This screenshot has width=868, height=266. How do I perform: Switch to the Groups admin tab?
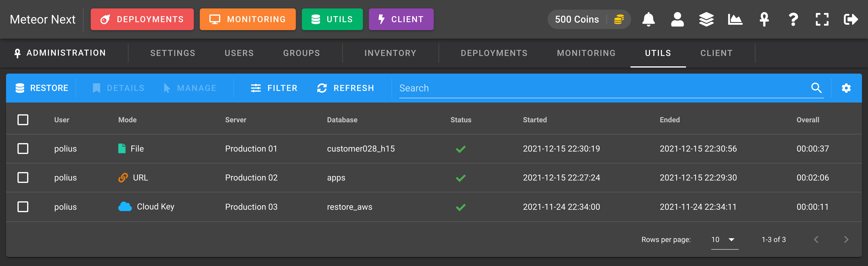301,53
